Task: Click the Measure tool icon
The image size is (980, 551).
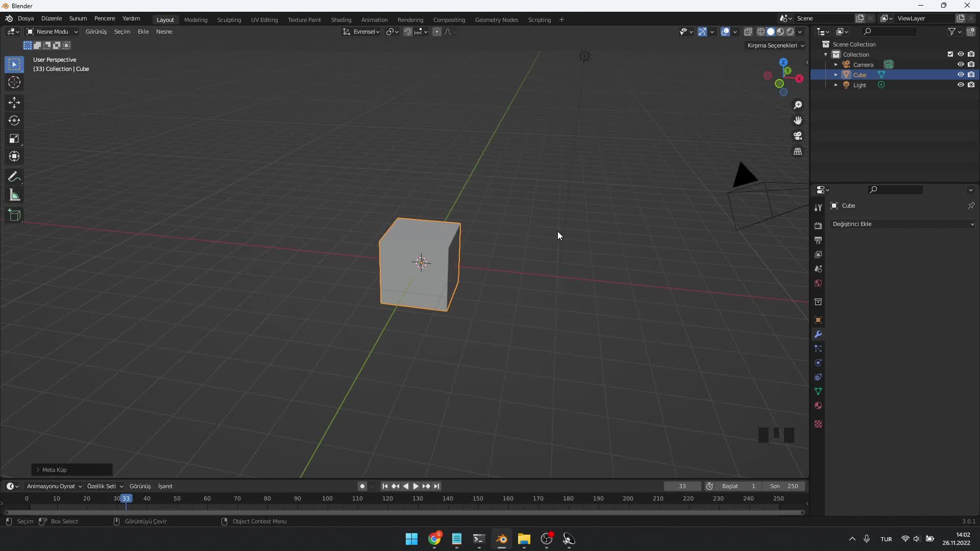Action: tap(15, 195)
